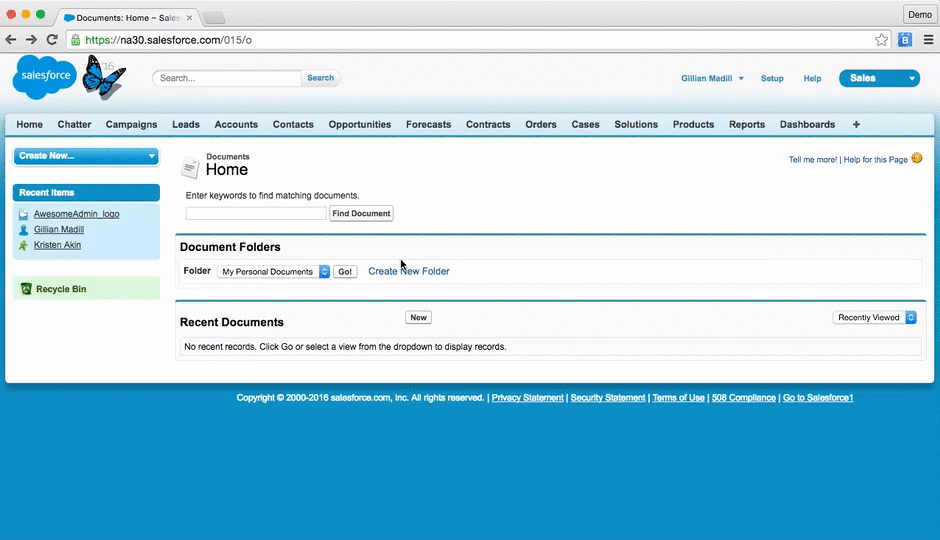This screenshot has width=940, height=540.
Task: Open the Folder selection dropdown
Action: coord(273,271)
